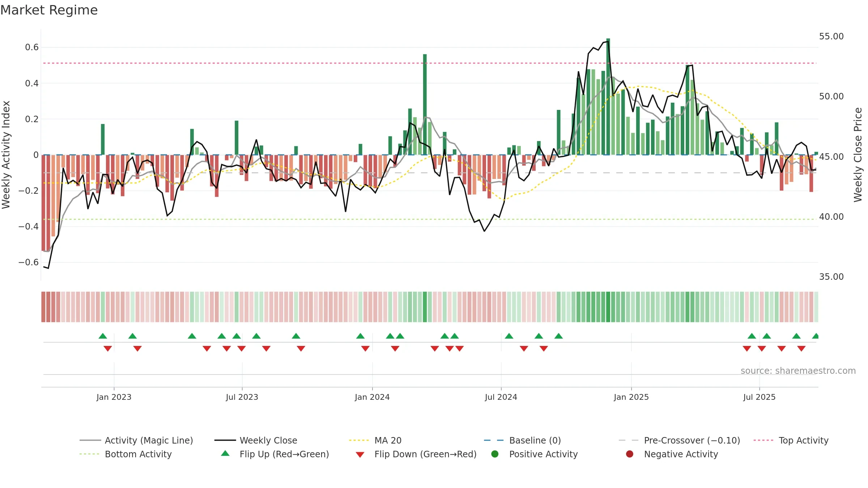This screenshot has height=488, width=868.
Task: Click the Weekly Close Price axis title
Action: [x=858, y=155]
